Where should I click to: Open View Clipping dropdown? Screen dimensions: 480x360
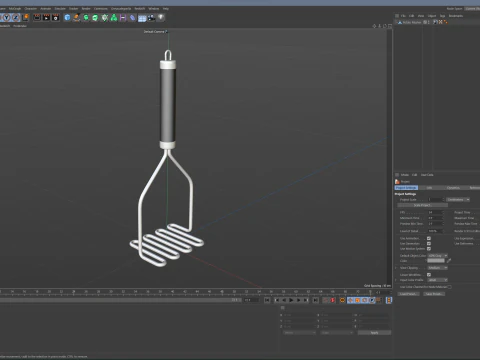pos(437,268)
